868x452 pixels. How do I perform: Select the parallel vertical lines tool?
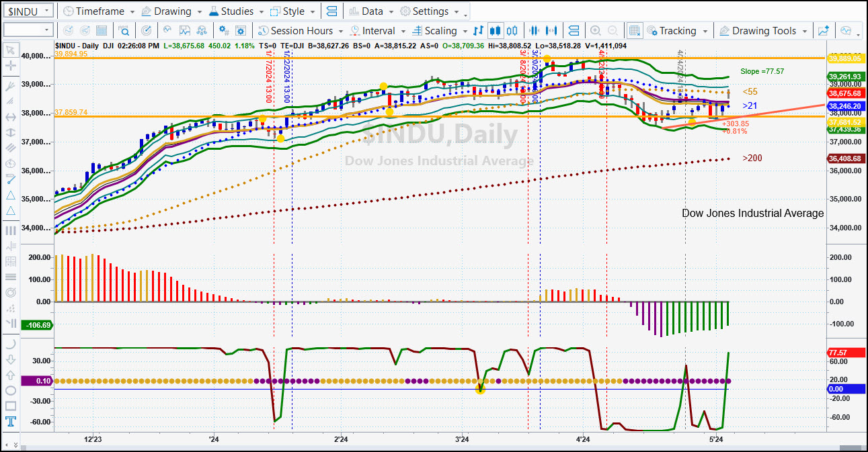click(10, 230)
